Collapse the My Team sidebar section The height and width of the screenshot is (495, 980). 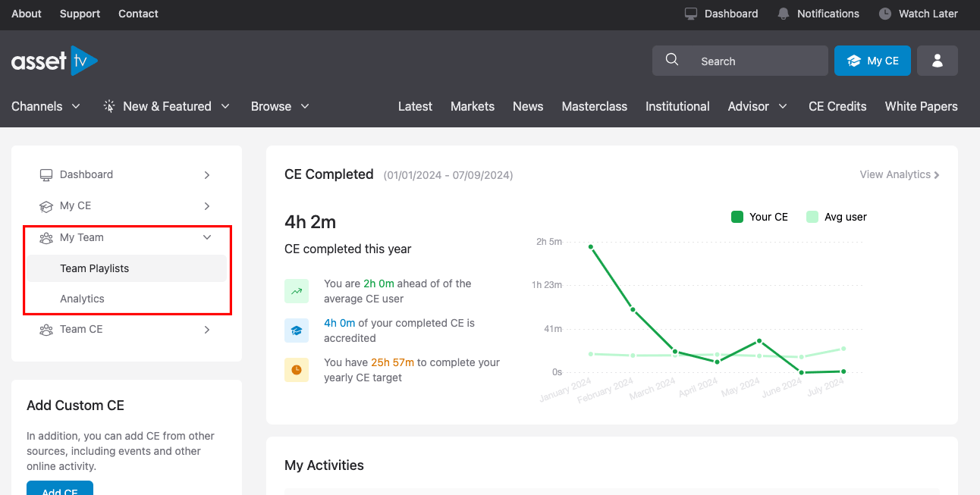click(207, 237)
